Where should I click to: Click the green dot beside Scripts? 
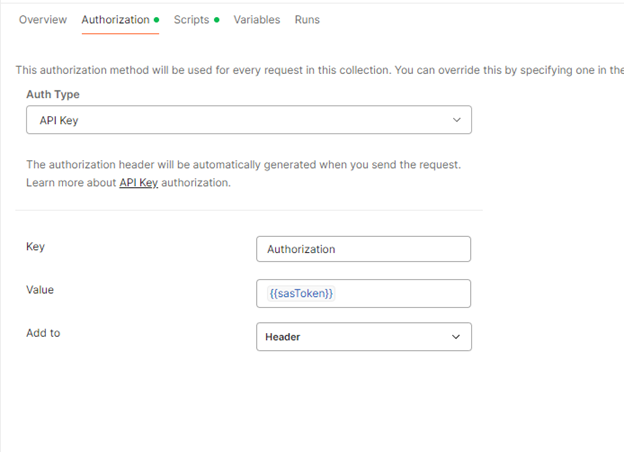tap(217, 20)
